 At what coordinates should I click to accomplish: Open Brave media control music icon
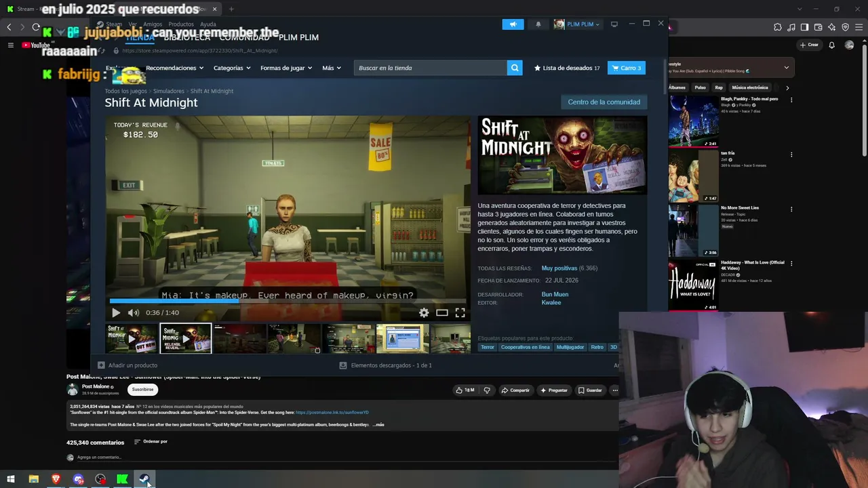(791, 27)
